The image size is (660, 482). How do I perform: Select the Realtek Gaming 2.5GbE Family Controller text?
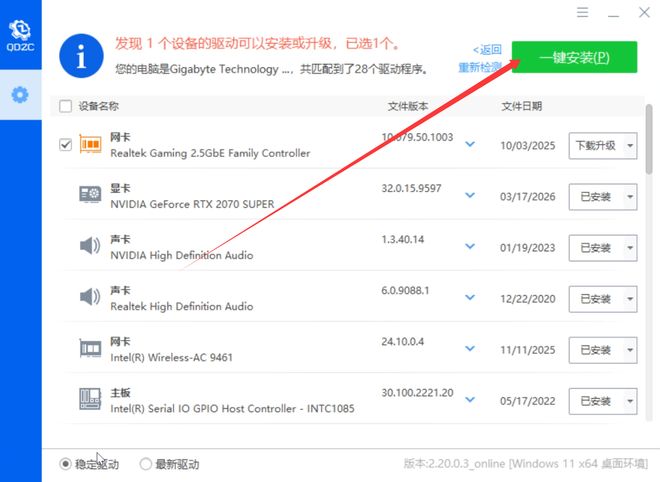[x=210, y=153]
